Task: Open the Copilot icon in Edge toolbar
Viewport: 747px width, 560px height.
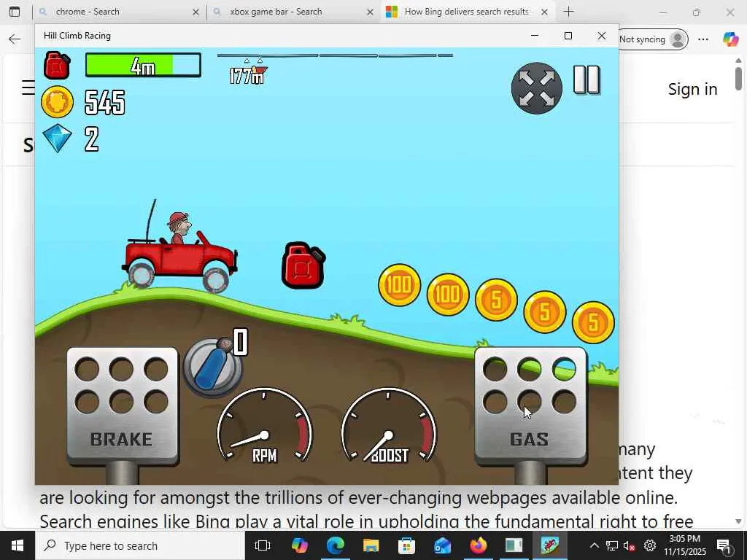Action: (x=730, y=39)
